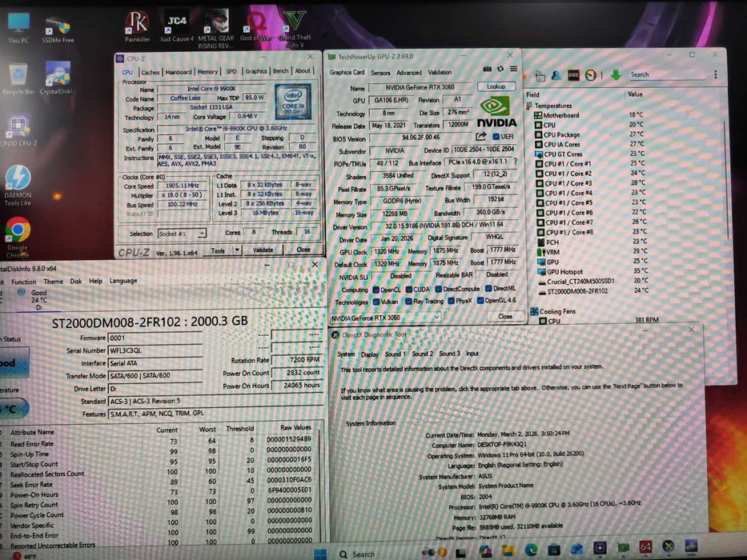Screen dimensions: 747x560
Task: Click Validate button in CPU-Z
Action: click(263, 250)
